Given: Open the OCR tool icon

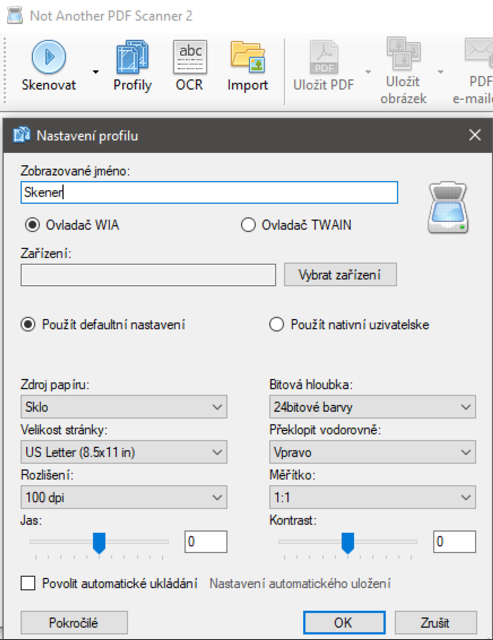Looking at the screenshot, I should [190, 57].
